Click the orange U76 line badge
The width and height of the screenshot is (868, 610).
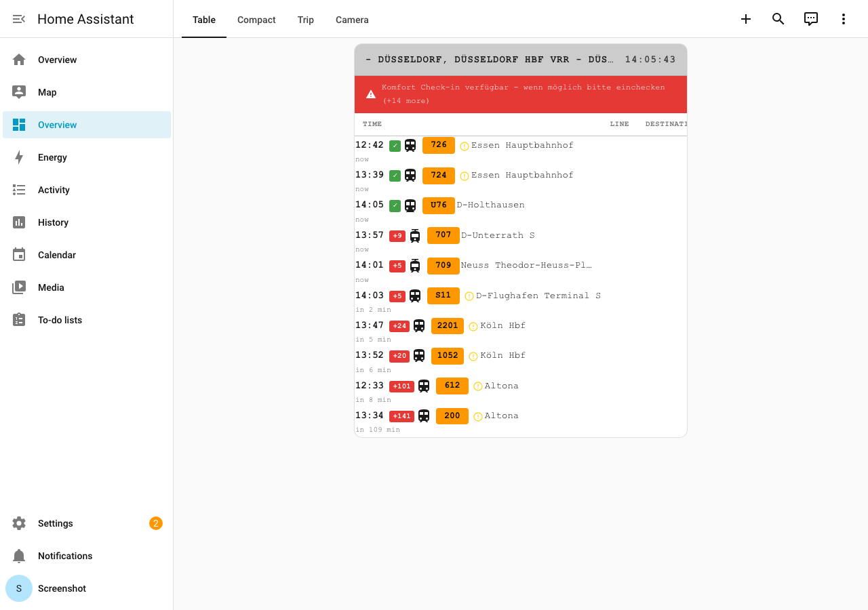[x=439, y=205]
